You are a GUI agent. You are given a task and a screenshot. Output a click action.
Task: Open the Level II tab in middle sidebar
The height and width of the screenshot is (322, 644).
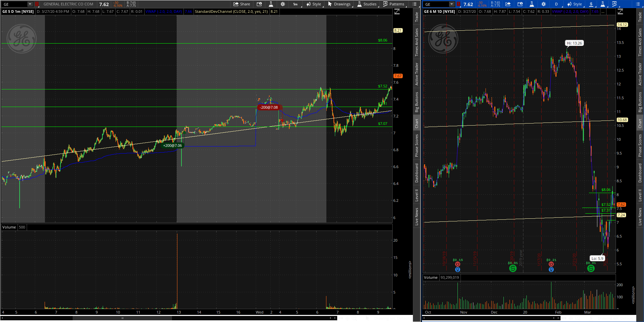pyautogui.click(x=417, y=195)
